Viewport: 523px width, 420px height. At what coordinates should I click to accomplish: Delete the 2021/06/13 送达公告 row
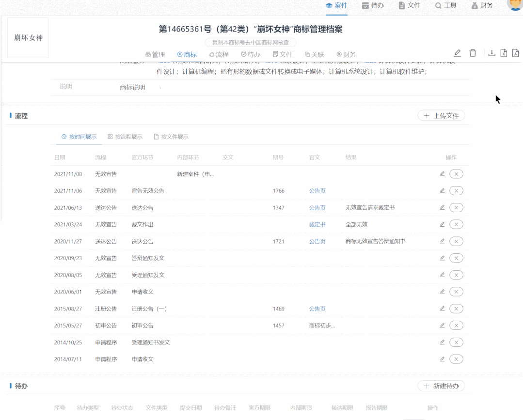(x=456, y=208)
